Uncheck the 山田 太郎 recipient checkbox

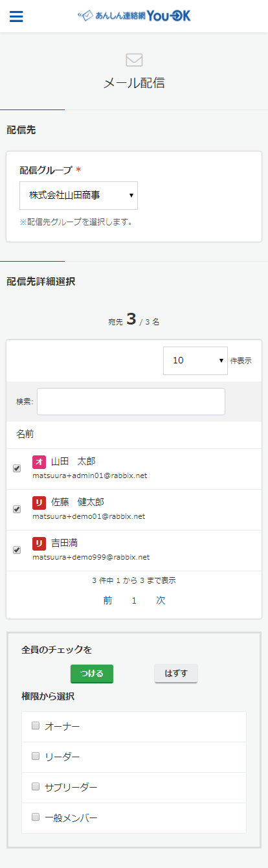[x=17, y=468]
